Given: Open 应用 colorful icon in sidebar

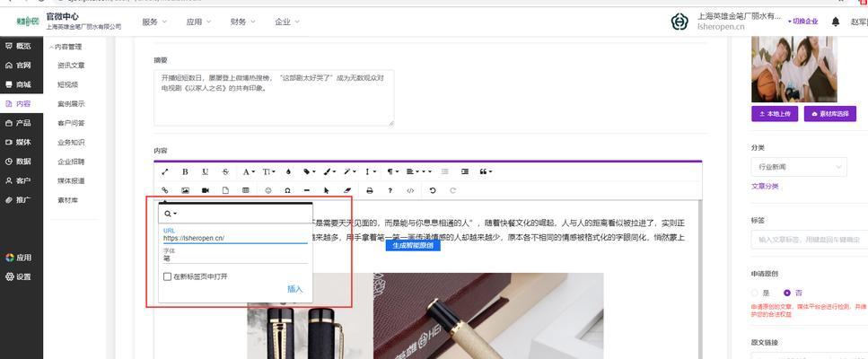Looking at the screenshot, I should coord(18,258).
